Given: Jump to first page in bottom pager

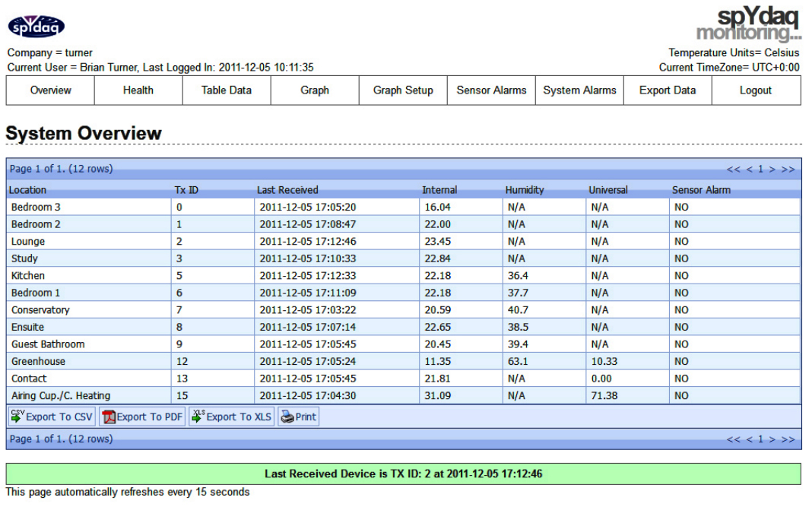Looking at the screenshot, I should point(733,439).
